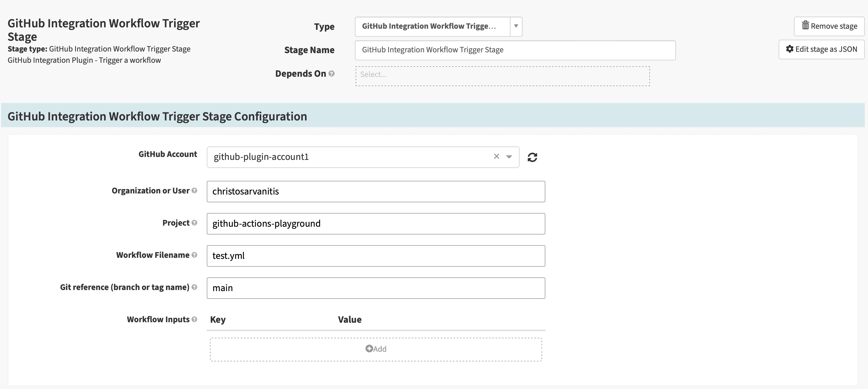This screenshot has width=868, height=389.
Task: Click the Git reference field containing main
Action: 376,288
